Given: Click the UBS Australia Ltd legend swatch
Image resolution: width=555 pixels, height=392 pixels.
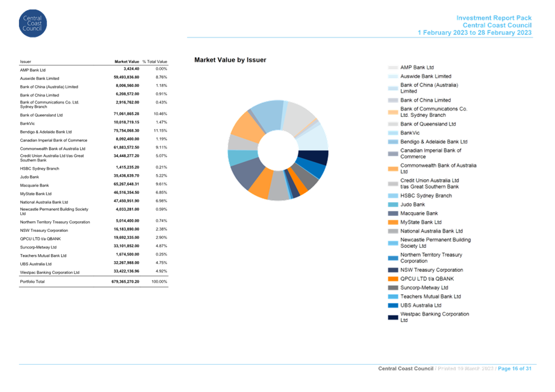Looking at the screenshot, I should pyautogui.click(x=393, y=306).
